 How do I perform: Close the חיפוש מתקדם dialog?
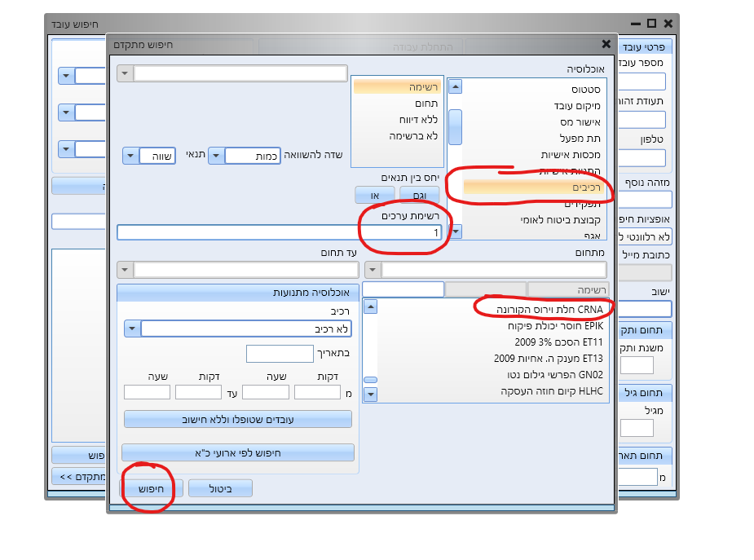pyautogui.click(x=606, y=45)
